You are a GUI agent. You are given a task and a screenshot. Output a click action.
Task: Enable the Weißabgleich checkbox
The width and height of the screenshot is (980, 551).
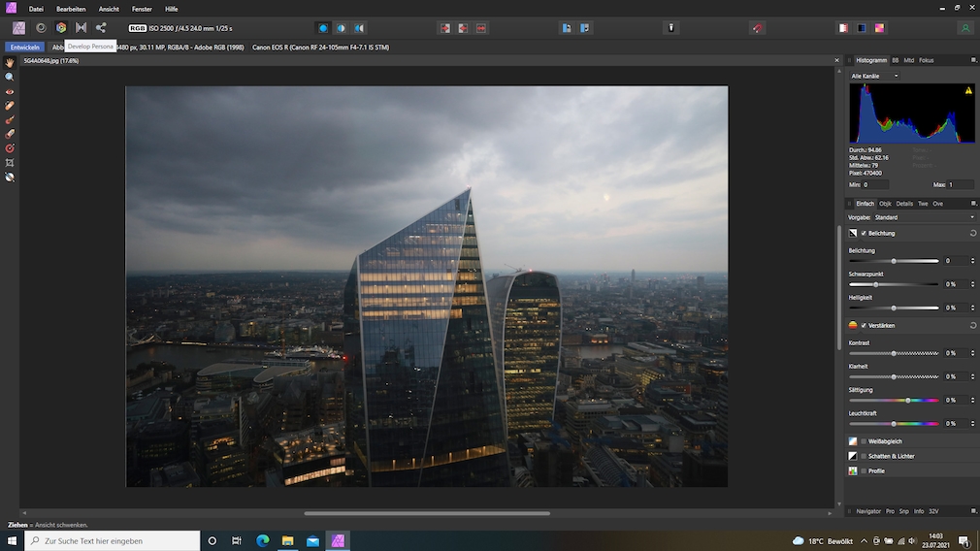click(x=864, y=441)
